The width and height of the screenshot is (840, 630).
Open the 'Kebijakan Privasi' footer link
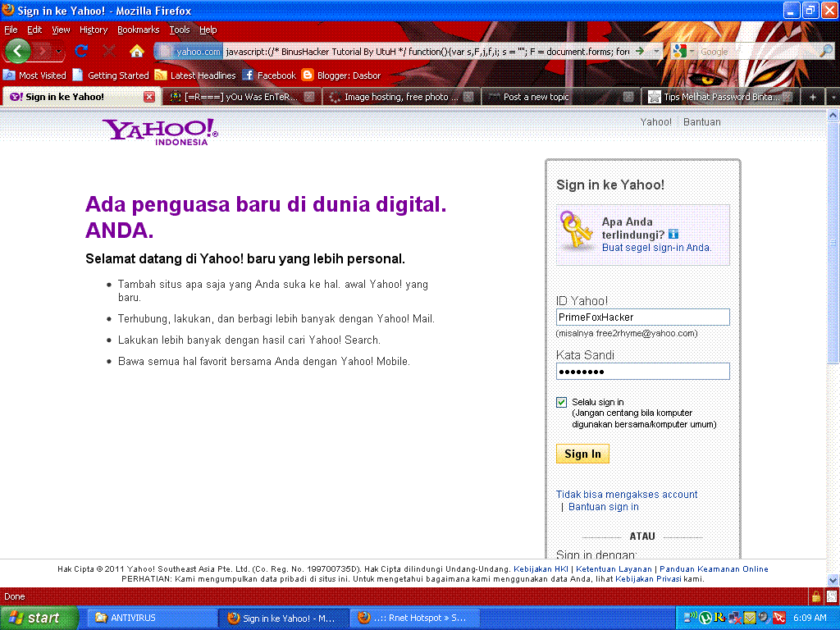tap(648, 579)
